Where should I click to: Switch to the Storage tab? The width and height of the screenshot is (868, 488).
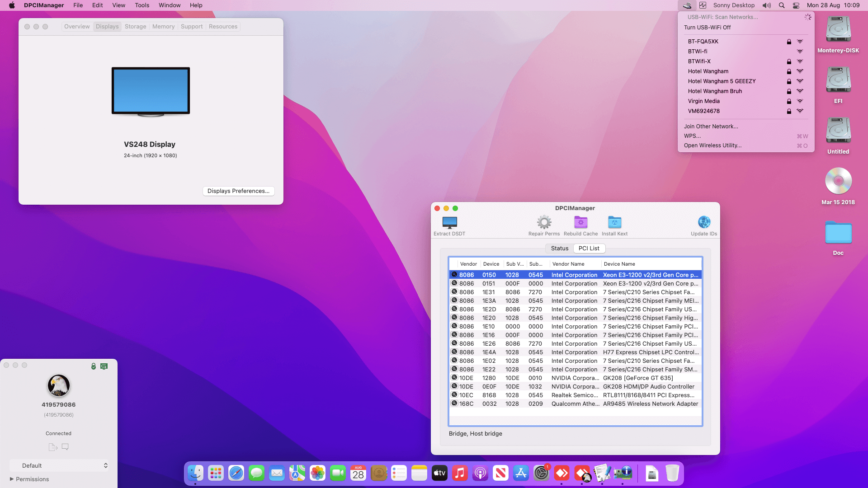(x=135, y=27)
